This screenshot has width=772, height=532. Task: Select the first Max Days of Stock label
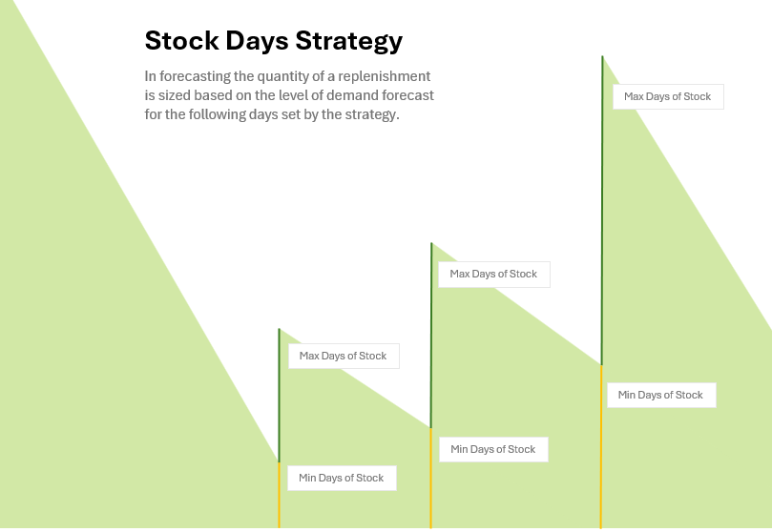point(344,356)
